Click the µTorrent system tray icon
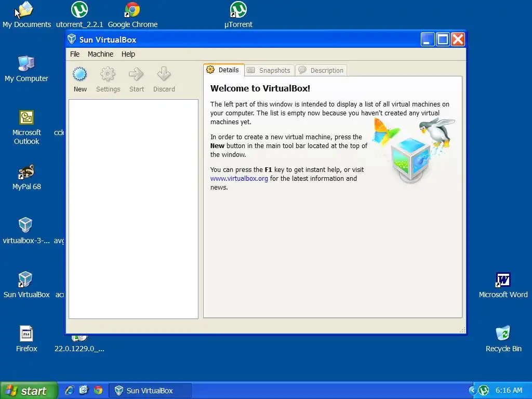The width and height of the screenshot is (532, 399). pyautogui.click(x=484, y=391)
